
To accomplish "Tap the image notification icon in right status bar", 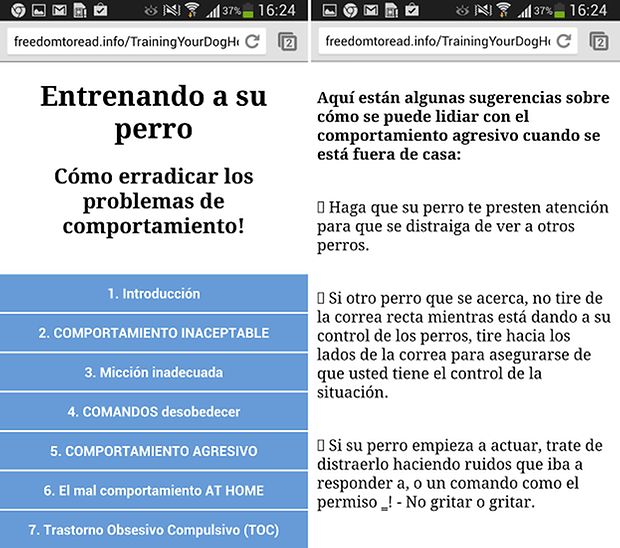I will point(329,10).
